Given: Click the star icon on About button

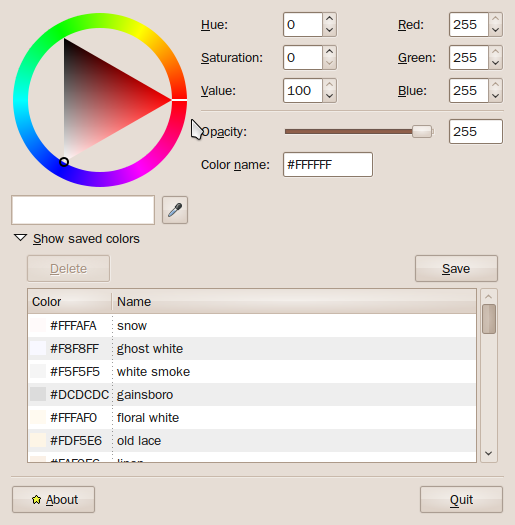Looking at the screenshot, I should point(36,500).
